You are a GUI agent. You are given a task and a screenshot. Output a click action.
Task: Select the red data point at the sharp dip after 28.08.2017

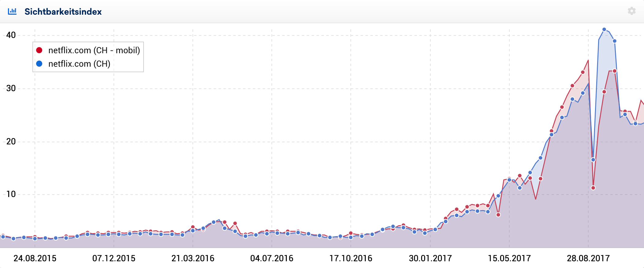coord(593,188)
